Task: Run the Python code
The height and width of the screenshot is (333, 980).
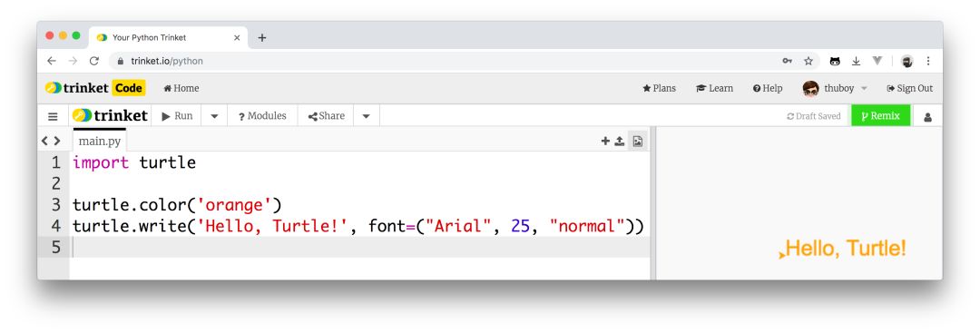Action: pyautogui.click(x=177, y=116)
